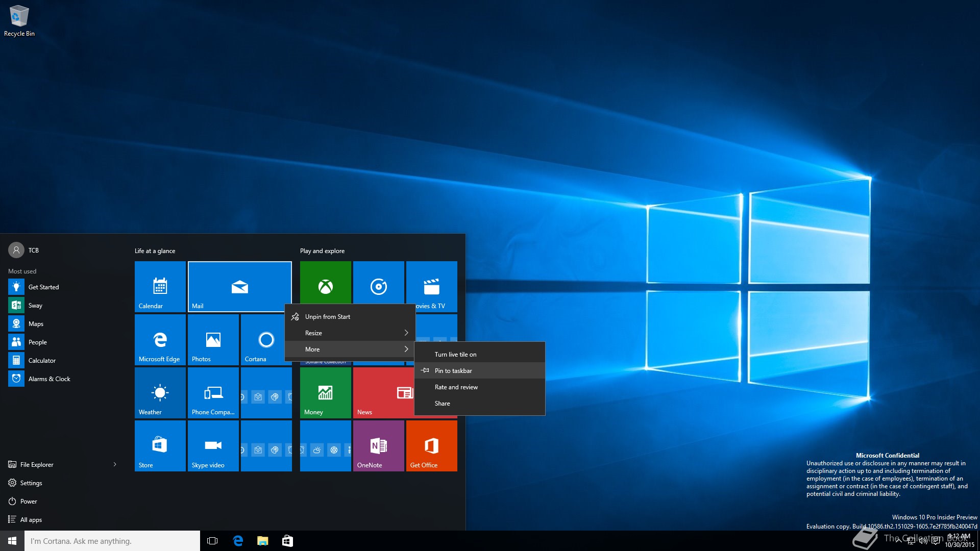
Task: Open the Phone Companion tile
Action: (x=213, y=393)
